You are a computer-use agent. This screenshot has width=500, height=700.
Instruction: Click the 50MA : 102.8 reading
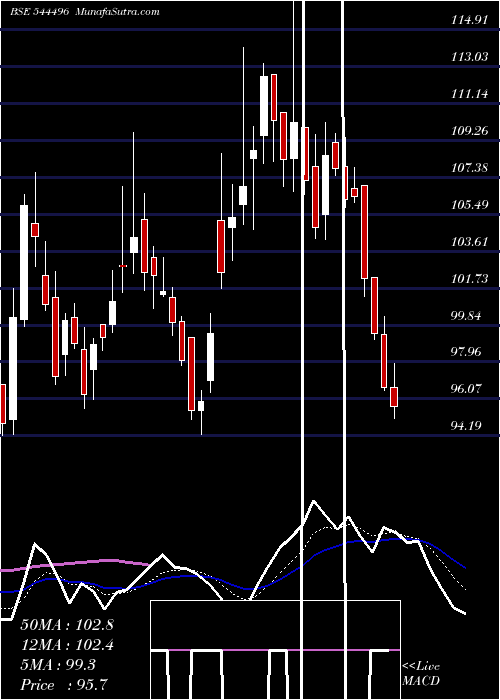[67, 625]
